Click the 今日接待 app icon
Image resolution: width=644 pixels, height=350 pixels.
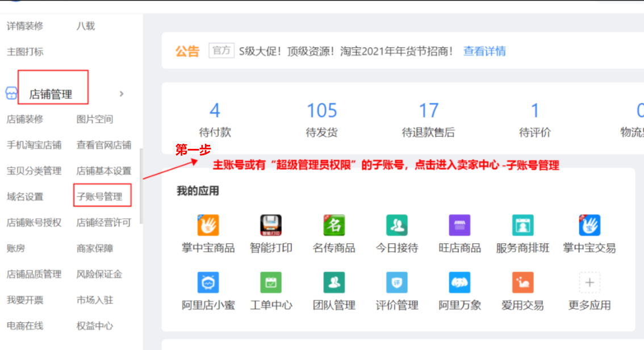tap(396, 226)
